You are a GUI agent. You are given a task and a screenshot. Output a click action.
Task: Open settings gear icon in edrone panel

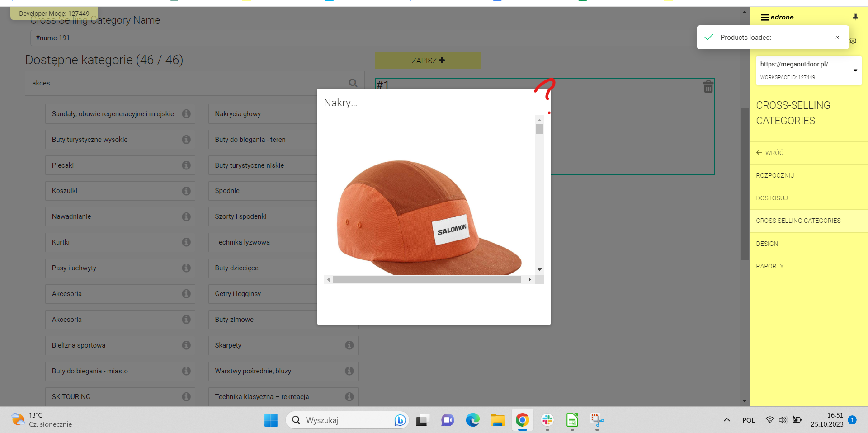click(853, 41)
